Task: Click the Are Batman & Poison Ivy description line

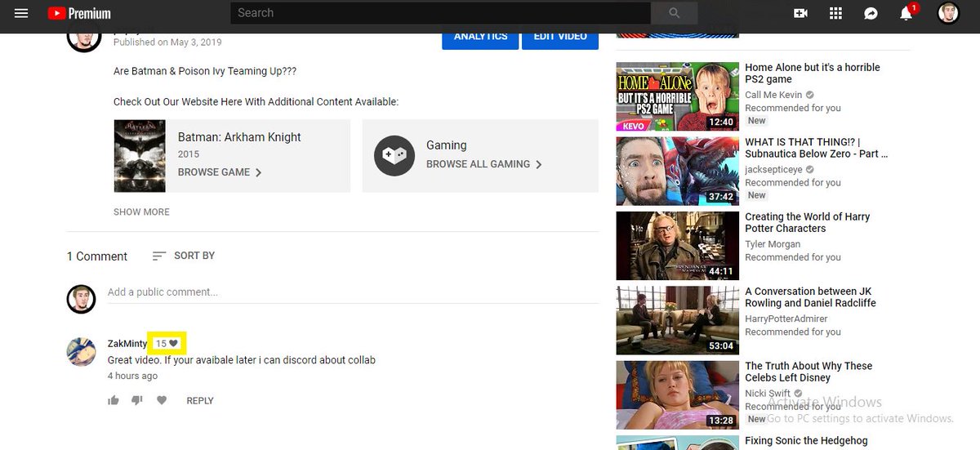Action: [x=205, y=71]
